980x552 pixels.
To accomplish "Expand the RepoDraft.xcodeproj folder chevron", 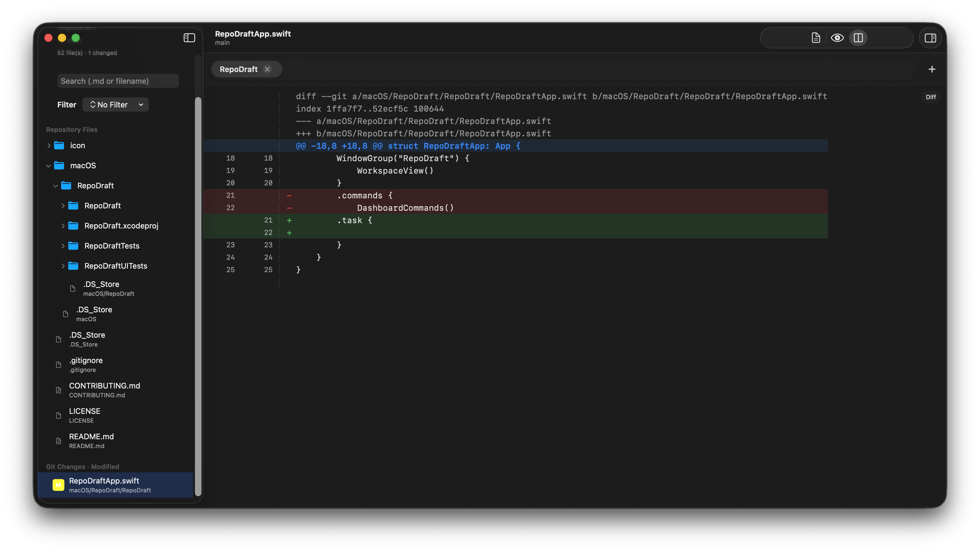I will click(63, 226).
